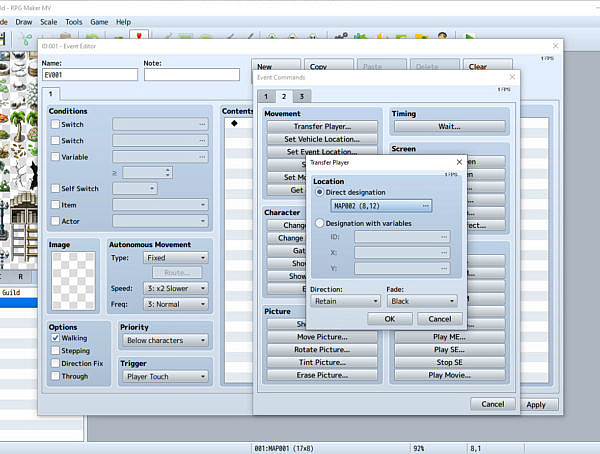Open the Direction dropdown showing Retain
This screenshot has height=454, width=600.
click(343, 300)
